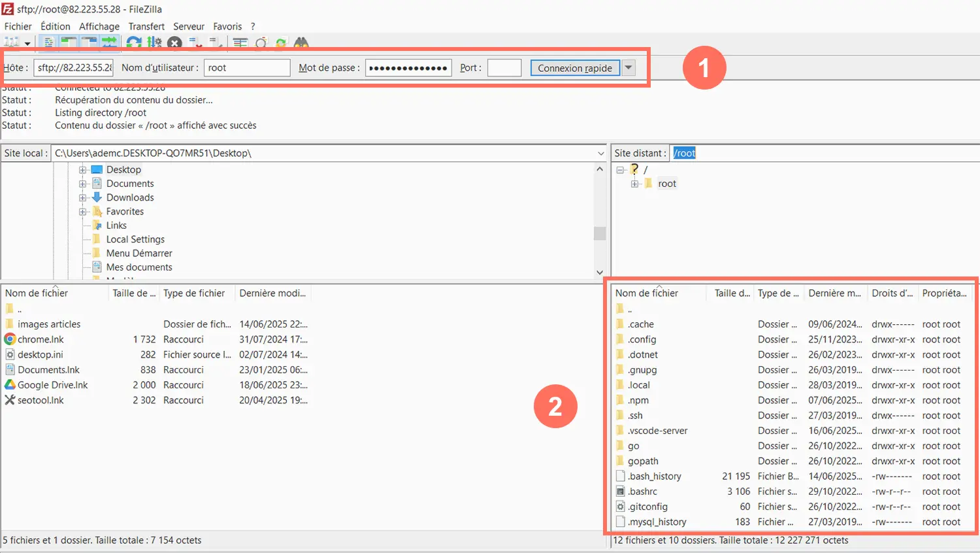Open the Transfert menu

click(x=146, y=26)
